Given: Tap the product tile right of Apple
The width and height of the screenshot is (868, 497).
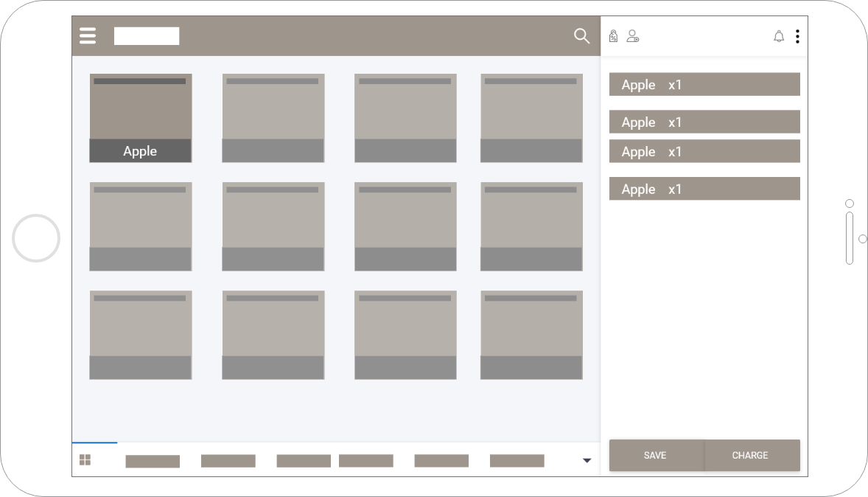Looking at the screenshot, I should click(273, 118).
